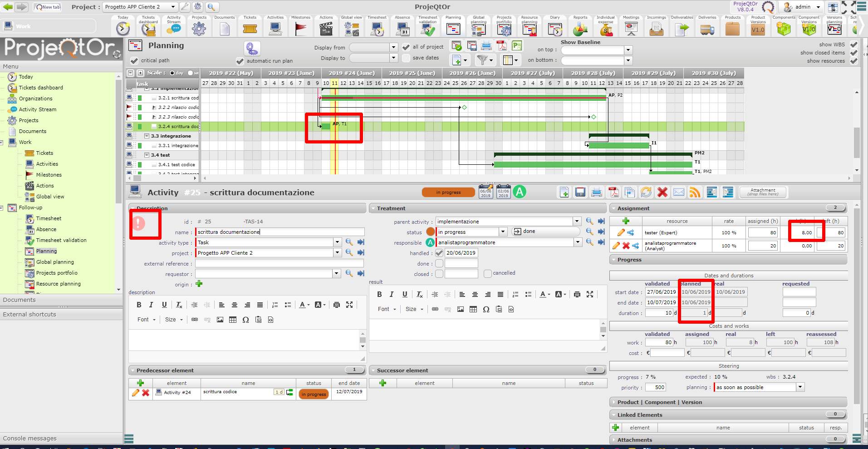
Task: Click the calculate planning gears icon
Action: 252,49
